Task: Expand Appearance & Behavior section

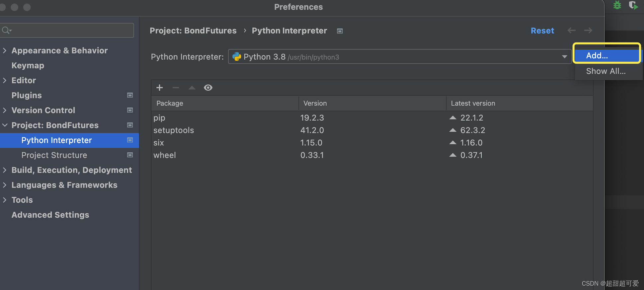Action: click(5, 50)
